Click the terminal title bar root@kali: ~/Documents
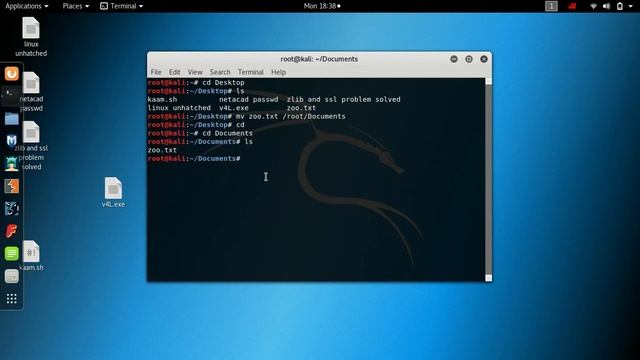Screen dimensions: 640x360 (x=319, y=59)
